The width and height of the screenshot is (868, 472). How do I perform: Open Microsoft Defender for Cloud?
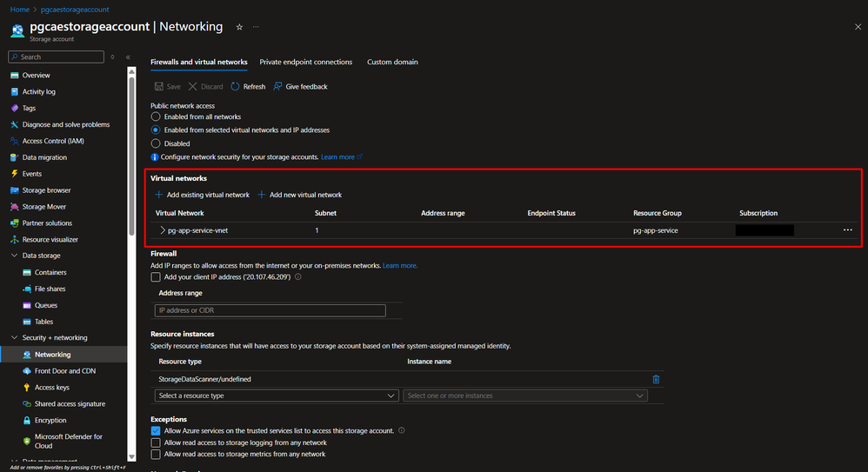coord(68,441)
